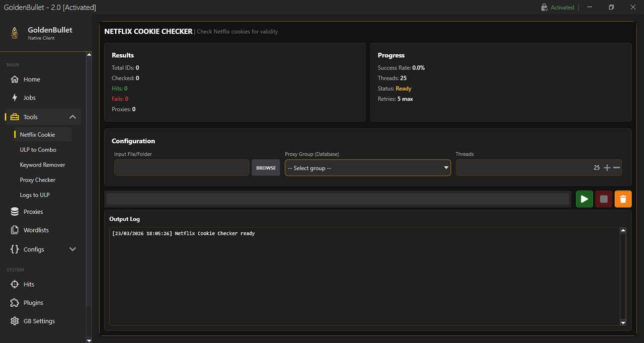Click the progress bar beside play button
Viewport: 644px width, 343px height.
[338, 199]
